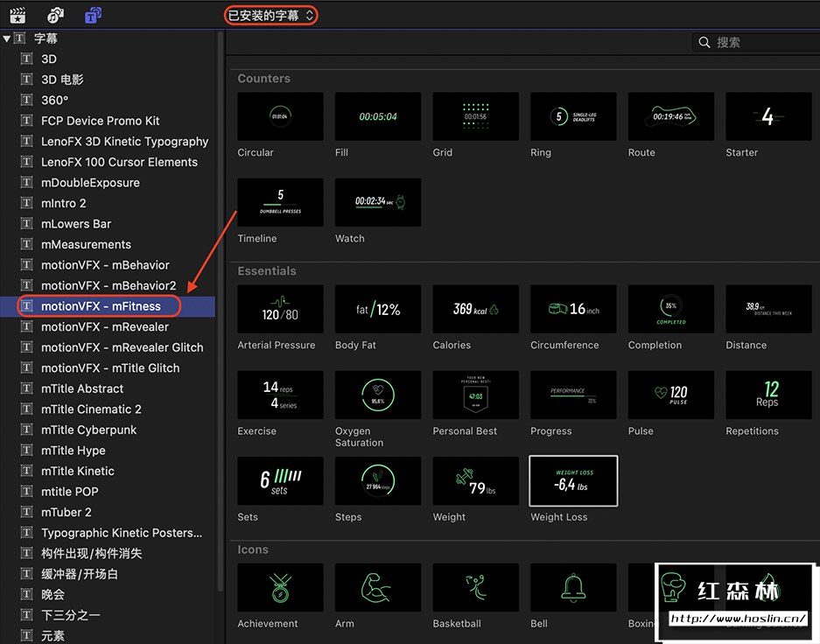Open the mTitle Cyberpunk category

[88, 430]
